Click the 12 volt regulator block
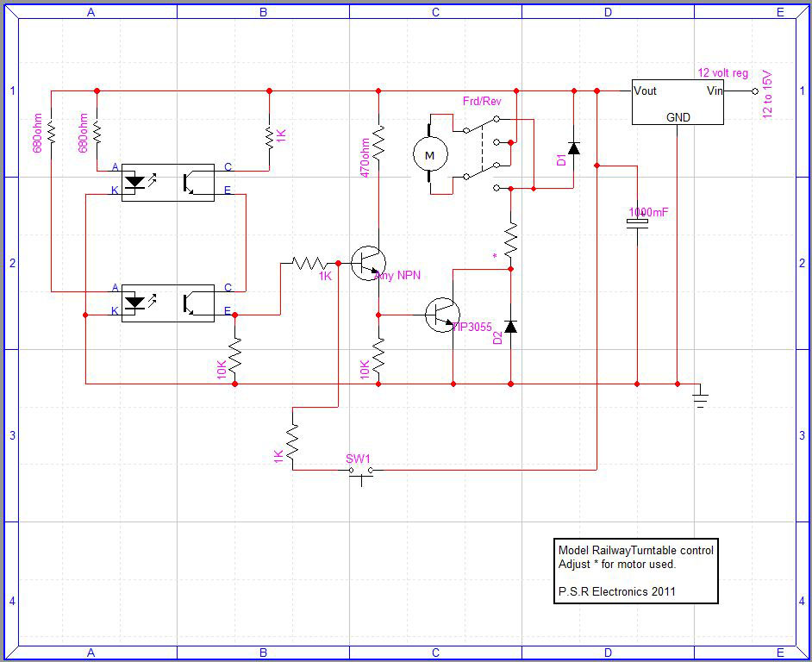Screen dimensions: 812x662 pos(678,103)
